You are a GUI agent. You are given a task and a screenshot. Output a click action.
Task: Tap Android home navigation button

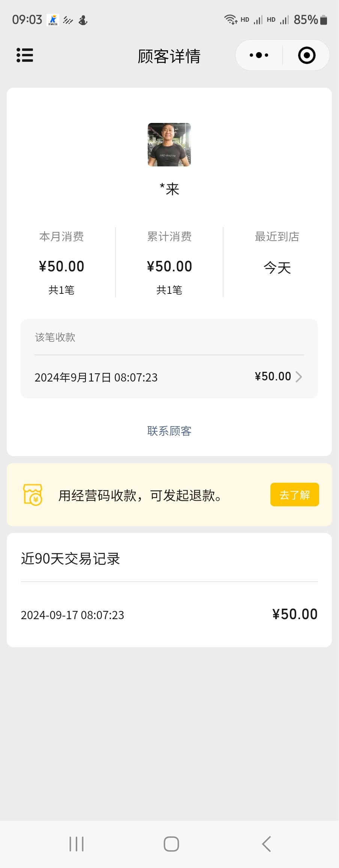[x=171, y=844]
